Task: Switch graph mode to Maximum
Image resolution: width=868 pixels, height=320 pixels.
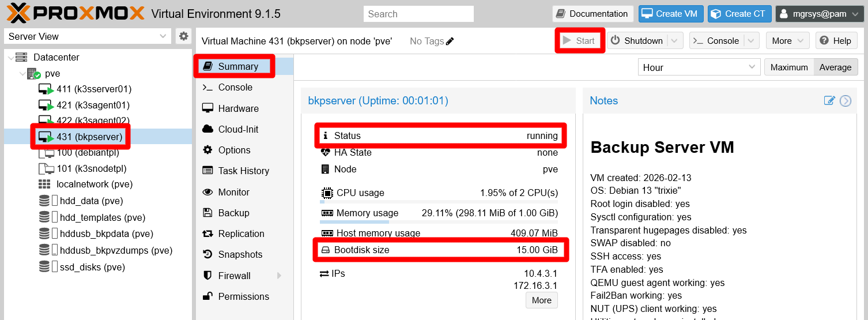Action: point(789,67)
